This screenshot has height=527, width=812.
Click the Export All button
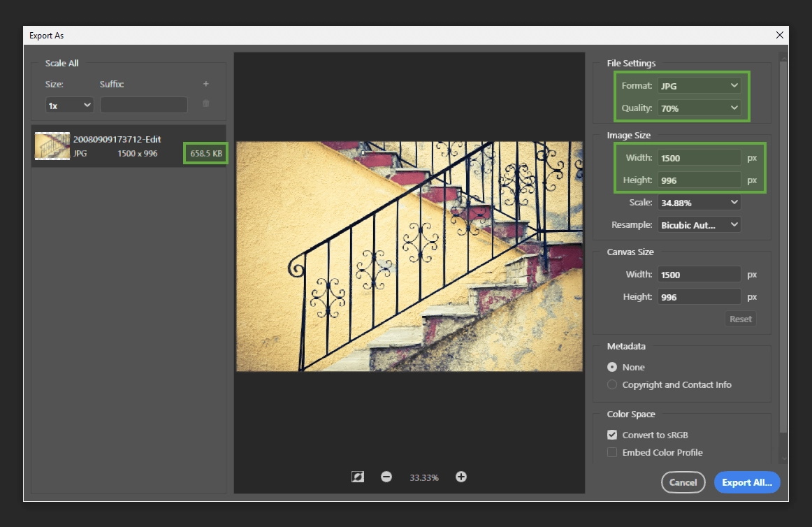point(747,482)
